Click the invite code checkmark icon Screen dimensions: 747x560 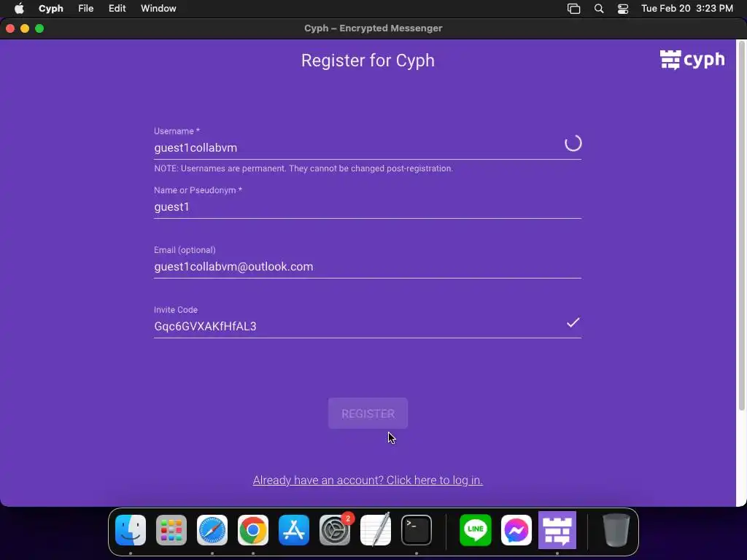pyautogui.click(x=573, y=322)
